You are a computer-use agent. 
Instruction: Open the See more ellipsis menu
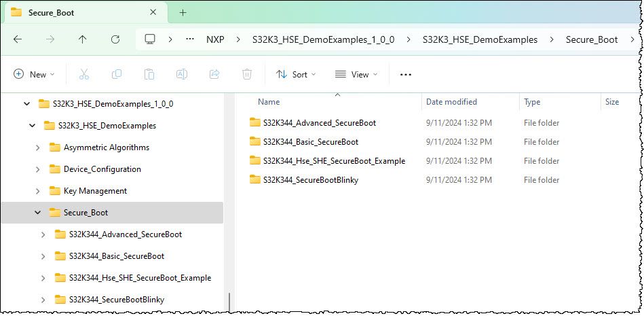click(x=406, y=75)
